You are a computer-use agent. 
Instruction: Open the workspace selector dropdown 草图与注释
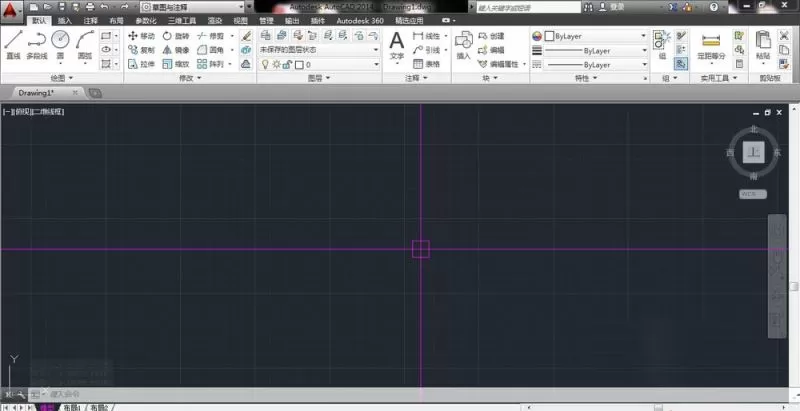pyautogui.click(x=192, y=7)
